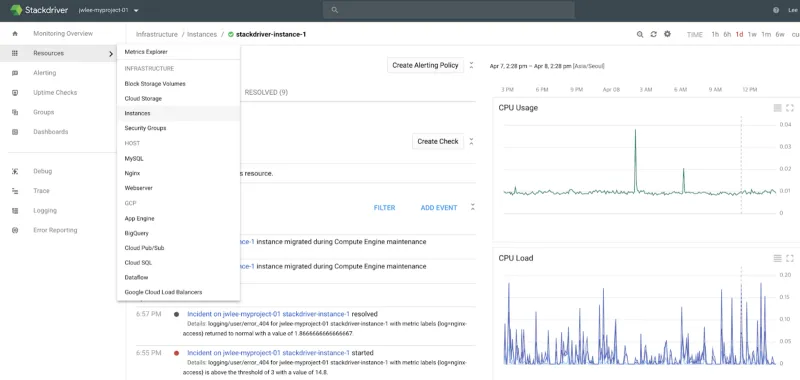800x380 pixels.
Task: Click the FILTER events link
Action: pos(384,208)
